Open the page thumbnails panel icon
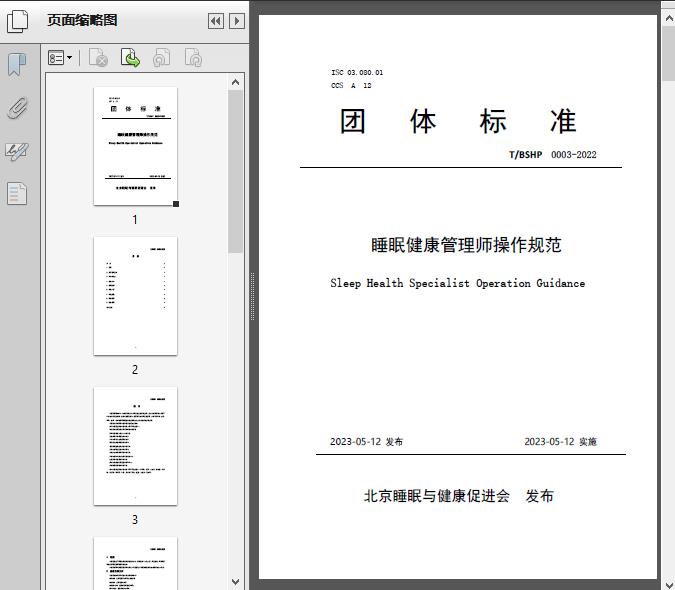This screenshot has height=590, width=675. pyautogui.click(x=17, y=21)
